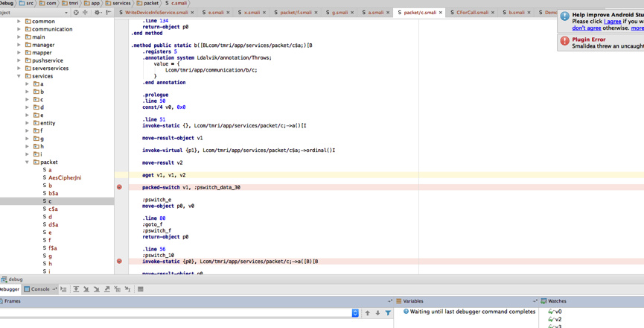Toggle breakpoint on the packed-switch line

click(119, 187)
